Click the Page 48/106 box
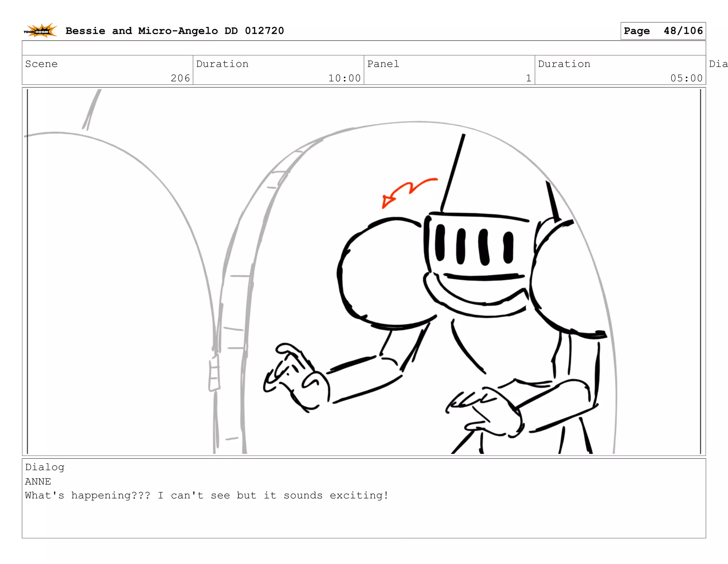728x564 pixels. pyautogui.click(x=663, y=31)
